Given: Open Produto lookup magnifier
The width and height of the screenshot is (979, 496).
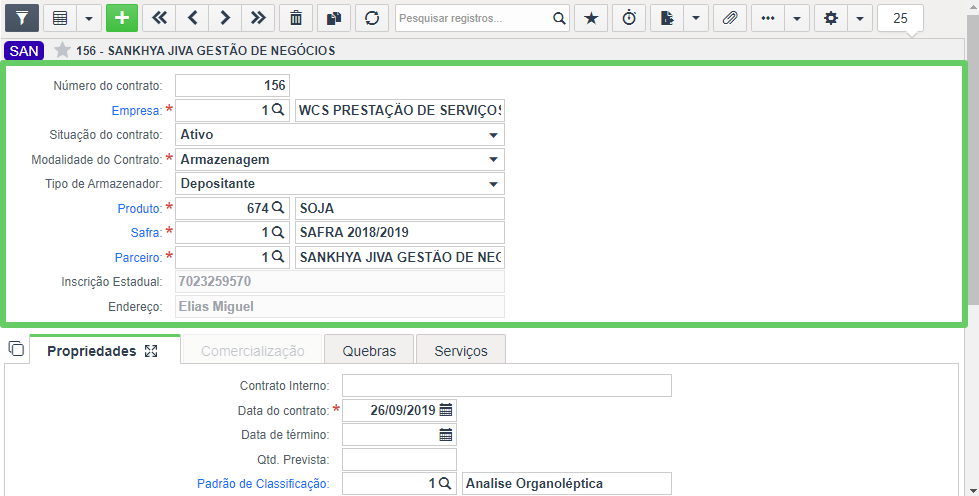Looking at the screenshot, I should 278,207.
